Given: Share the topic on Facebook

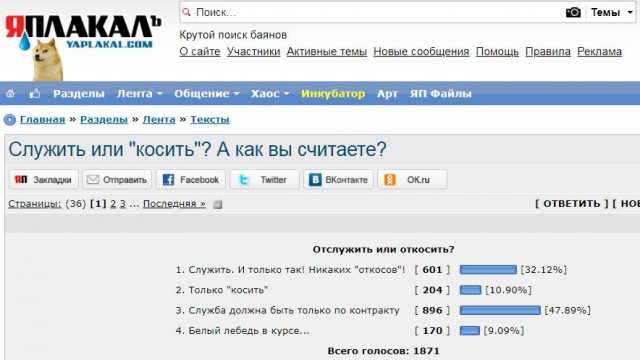Looking at the screenshot, I should (x=191, y=180).
